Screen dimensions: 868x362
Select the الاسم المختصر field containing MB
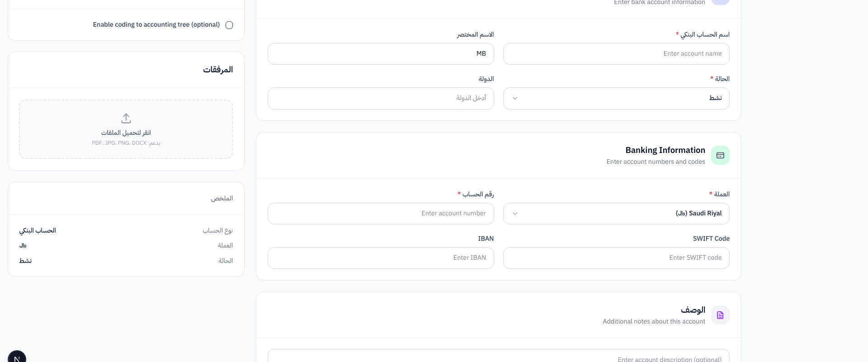coord(381,53)
